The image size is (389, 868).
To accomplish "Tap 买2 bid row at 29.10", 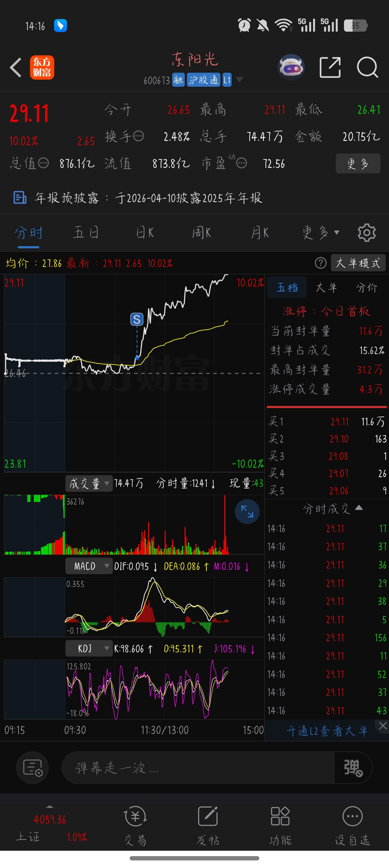I will 327,439.
